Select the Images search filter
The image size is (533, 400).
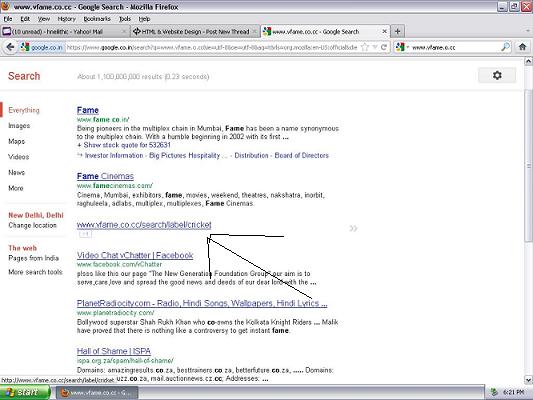click(x=19, y=126)
